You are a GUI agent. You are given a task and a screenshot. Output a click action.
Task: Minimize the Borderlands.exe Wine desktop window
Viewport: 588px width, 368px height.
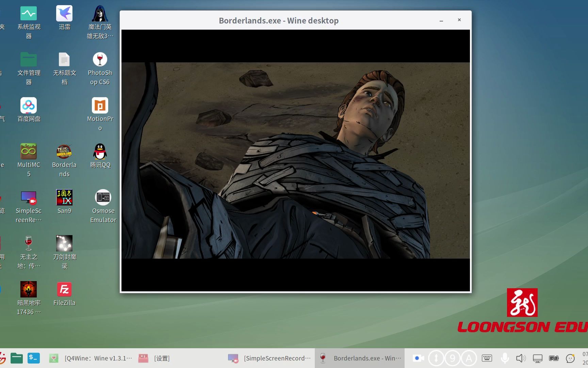tap(441, 20)
